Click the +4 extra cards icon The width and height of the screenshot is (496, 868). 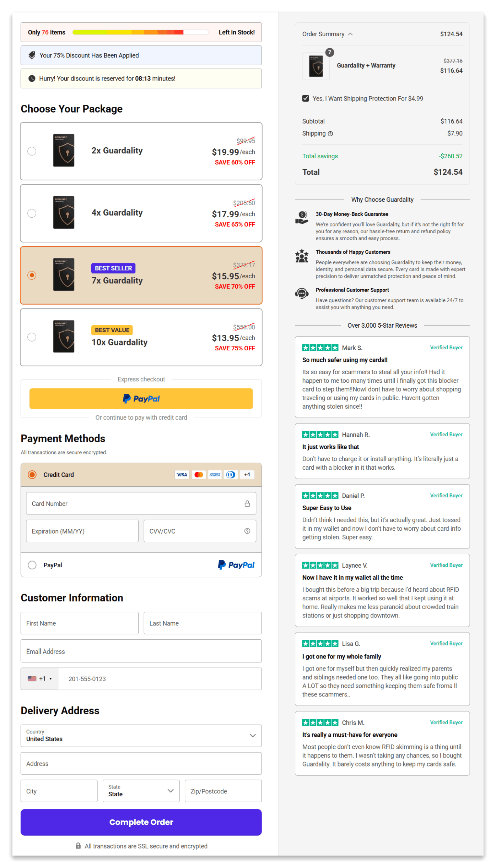click(x=247, y=474)
